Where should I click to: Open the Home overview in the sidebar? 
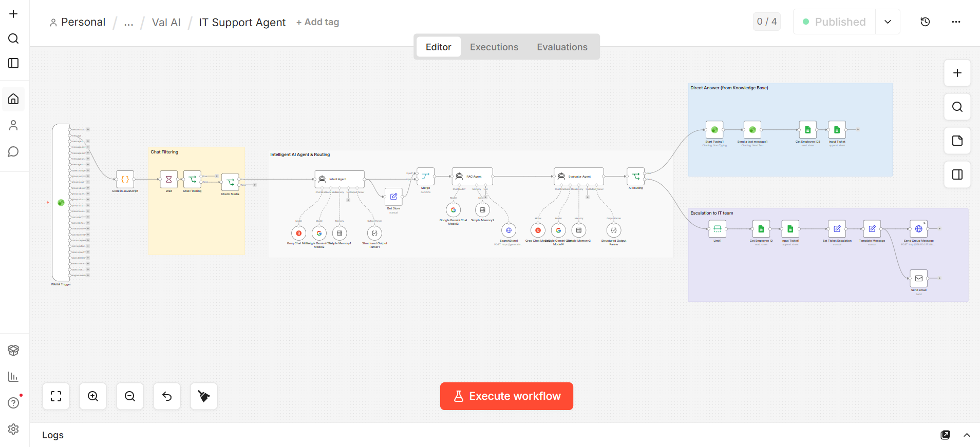(x=13, y=99)
